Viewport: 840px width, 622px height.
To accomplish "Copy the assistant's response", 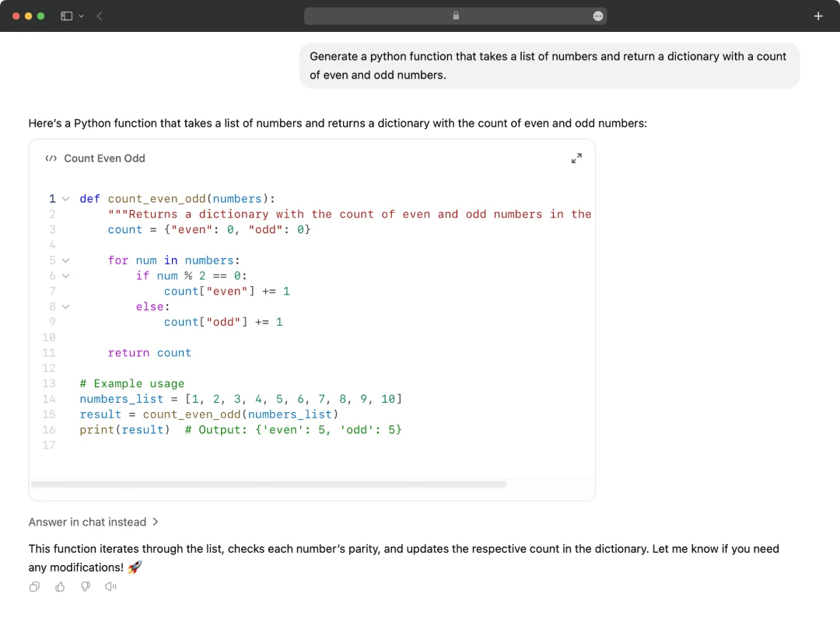I will (34, 586).
